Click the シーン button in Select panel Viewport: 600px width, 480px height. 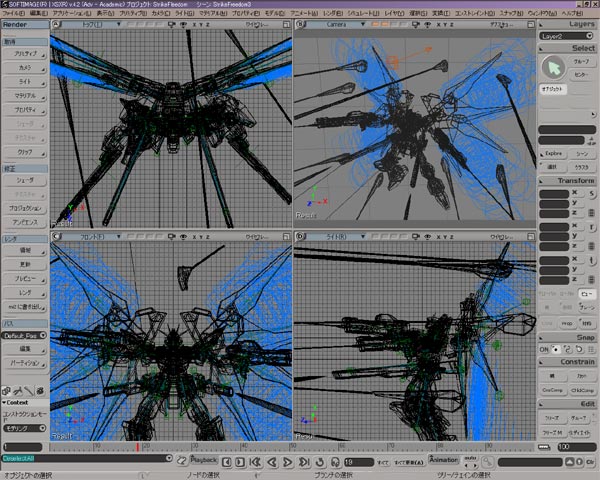coord(582,153)
